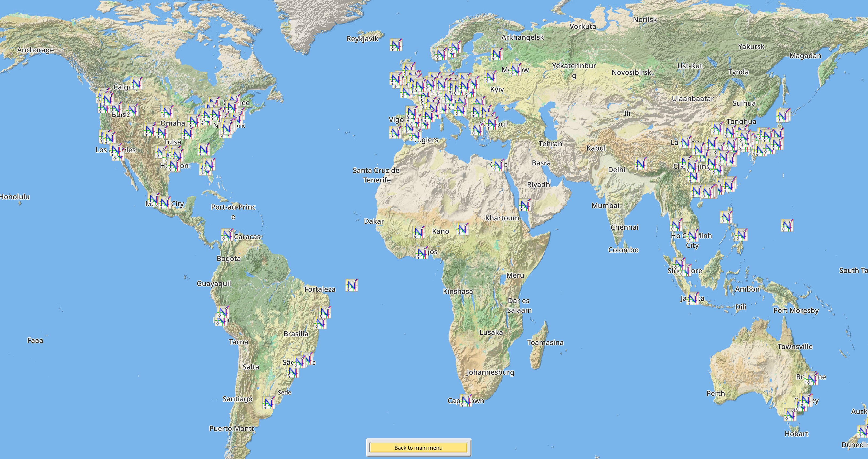Click the Port Moresby city label

pos(796,311)
